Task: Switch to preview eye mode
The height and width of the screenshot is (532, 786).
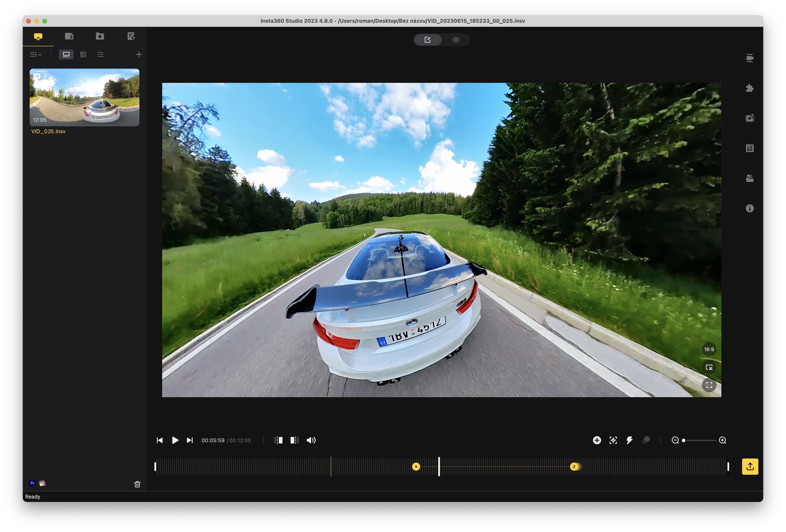Action: (x=456, y=40)
